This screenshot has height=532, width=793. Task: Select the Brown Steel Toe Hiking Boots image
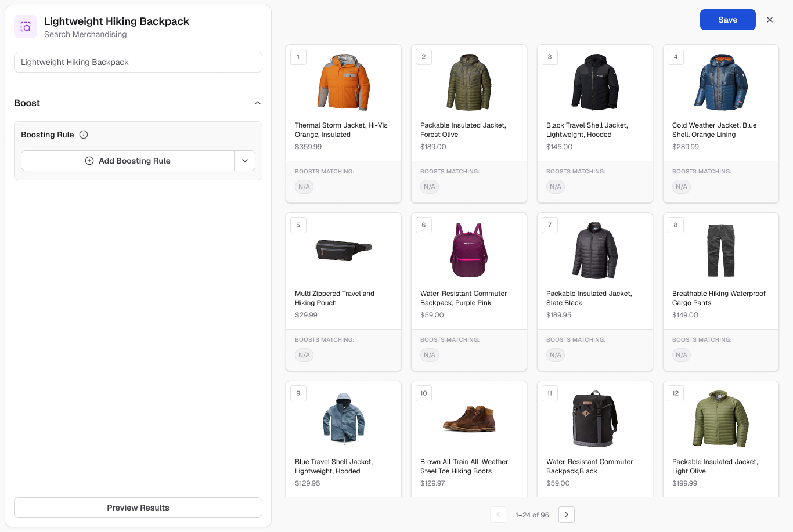pos(469,418)
